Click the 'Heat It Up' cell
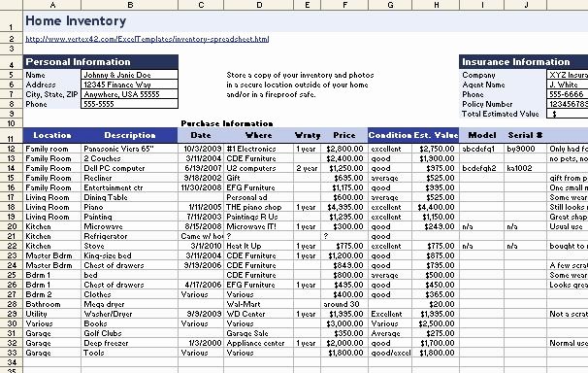 point(259,246)
